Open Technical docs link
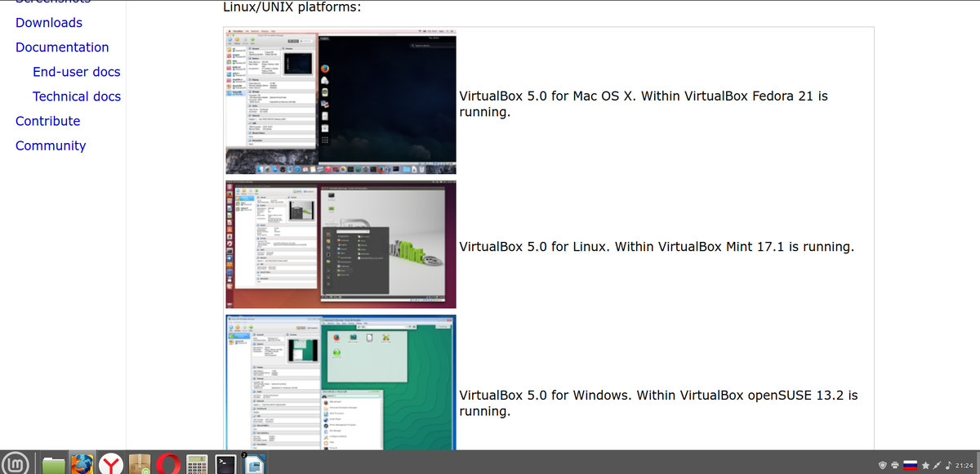 (77, 96)
